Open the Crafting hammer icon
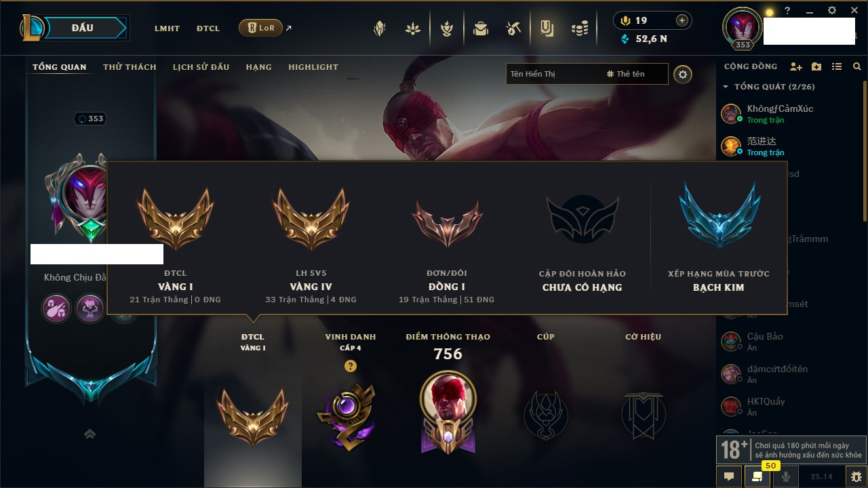This screenshot has width=868, height=488. (x=513, y=28)
